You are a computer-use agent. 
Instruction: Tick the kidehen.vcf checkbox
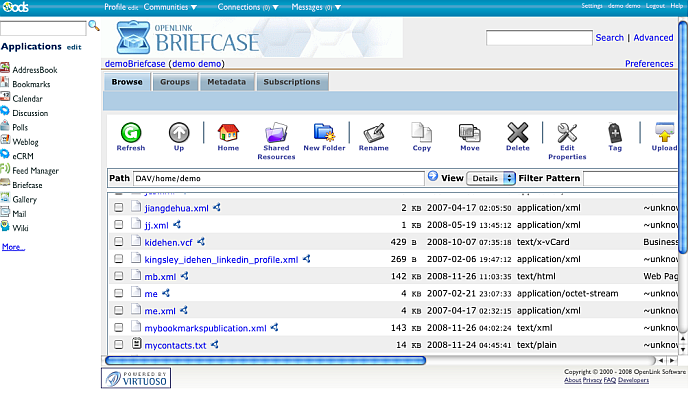(x=119, y=242)
